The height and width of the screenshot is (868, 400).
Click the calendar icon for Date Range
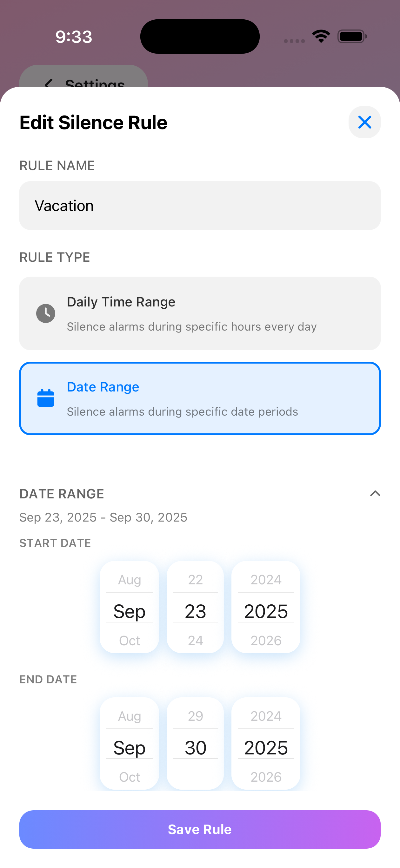pyautogui.click(x=46, y=398)
